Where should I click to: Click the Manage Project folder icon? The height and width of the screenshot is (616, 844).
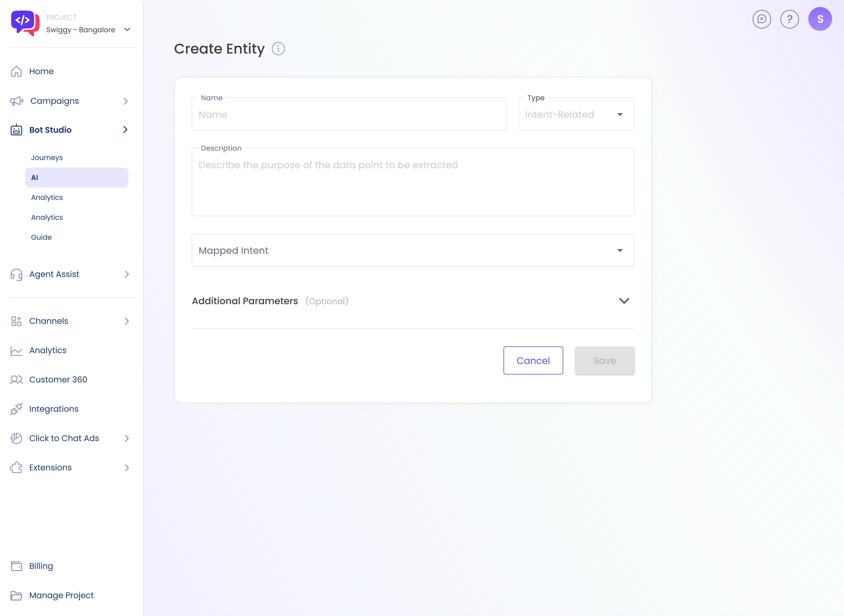click(x=16, y=595)
